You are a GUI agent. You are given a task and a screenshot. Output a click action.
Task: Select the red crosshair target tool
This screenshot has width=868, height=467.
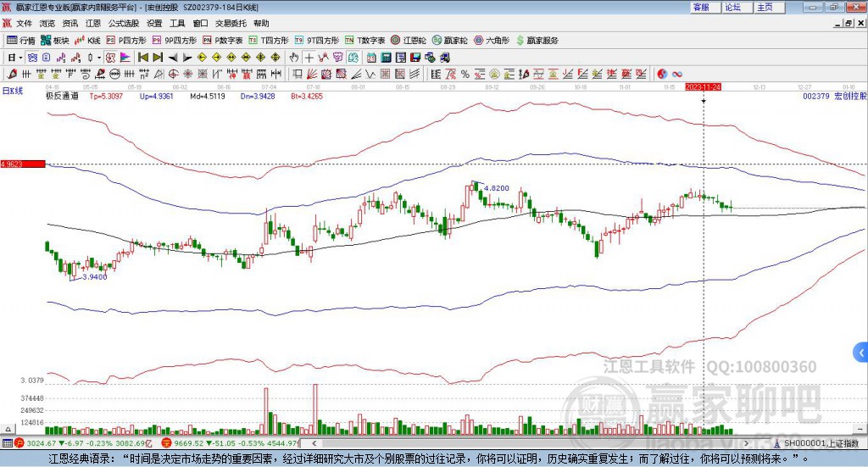pos(173,74)
